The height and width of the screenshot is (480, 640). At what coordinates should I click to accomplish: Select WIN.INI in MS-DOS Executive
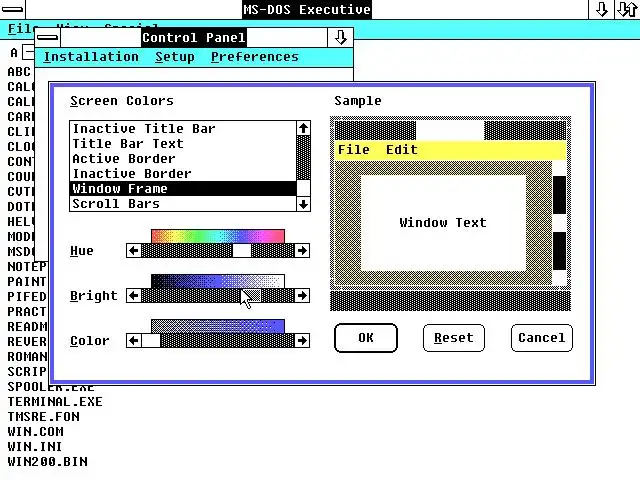pos(35,447)
